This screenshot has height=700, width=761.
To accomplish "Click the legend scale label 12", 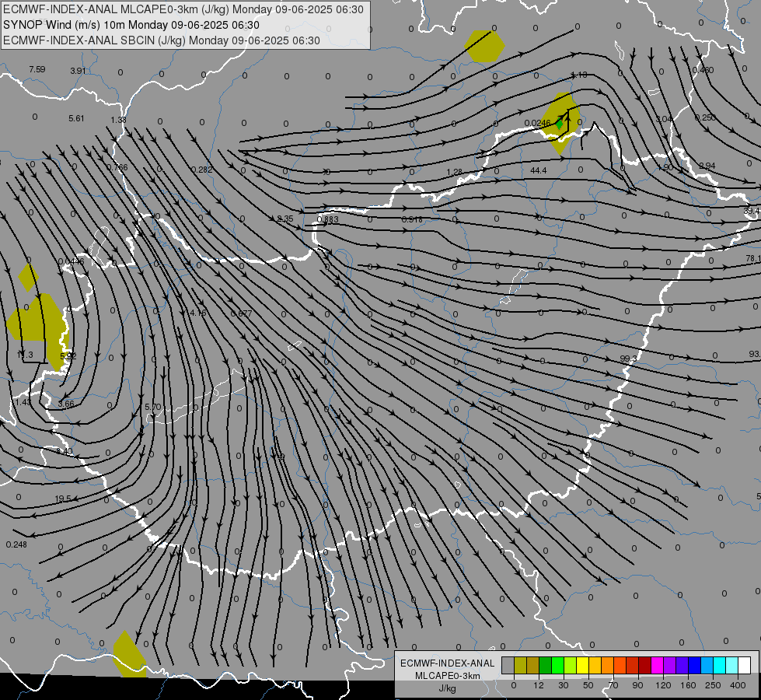I will [538, 685].
